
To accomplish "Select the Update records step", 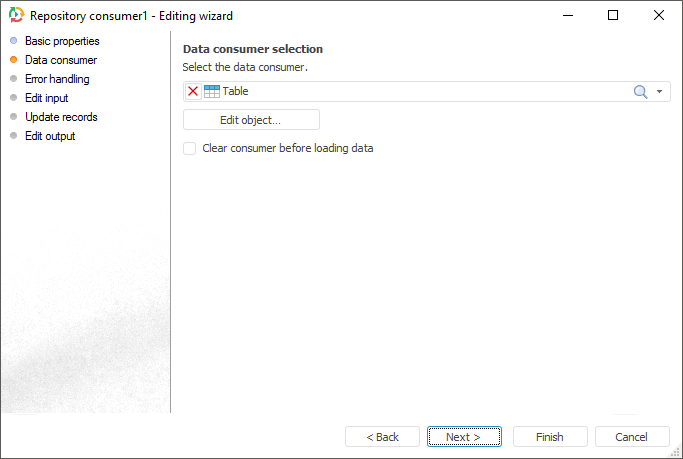I will tap(61, 117).
